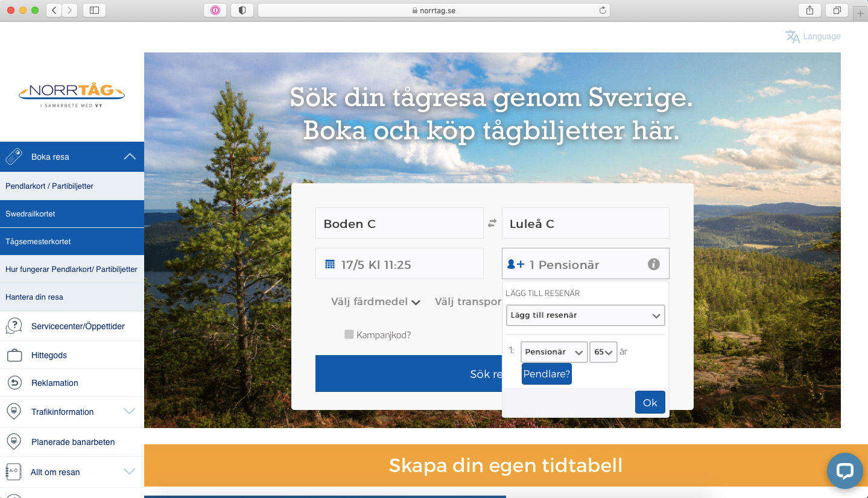
Task: Click the Boden C departure field
Action: (x=399, y=223)
